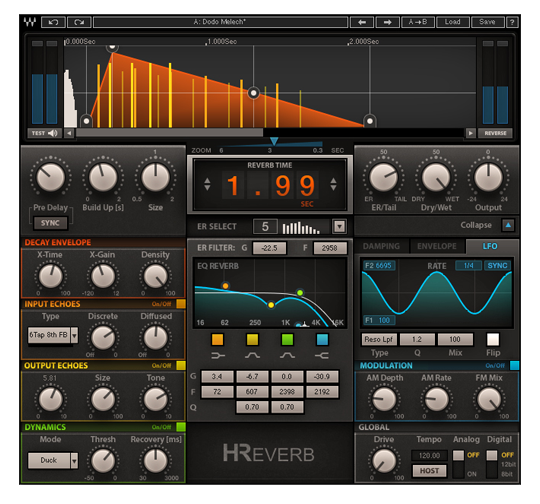Open Input Echoes Type dropdown
Viewport: 540px width, 504px height.
(x=74, y=335)
